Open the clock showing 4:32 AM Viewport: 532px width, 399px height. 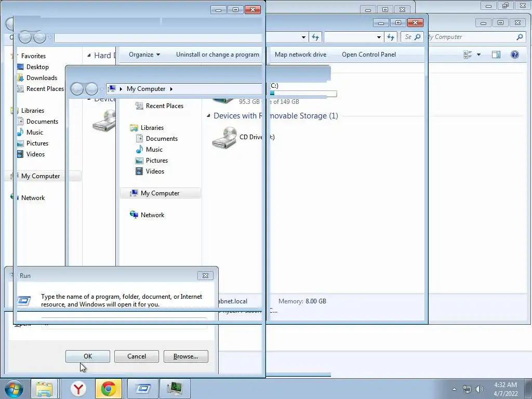click(506, 389)
